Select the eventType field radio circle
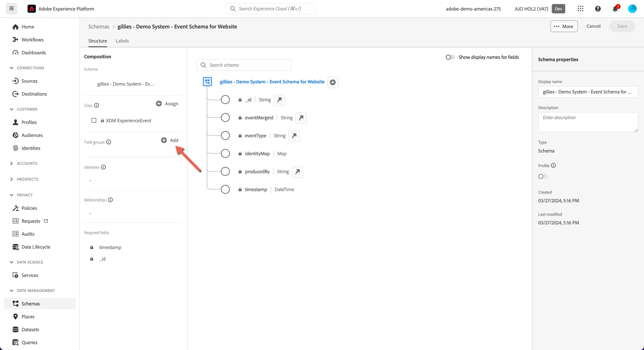The image size is (644, 350). click(x=225, y=135)
